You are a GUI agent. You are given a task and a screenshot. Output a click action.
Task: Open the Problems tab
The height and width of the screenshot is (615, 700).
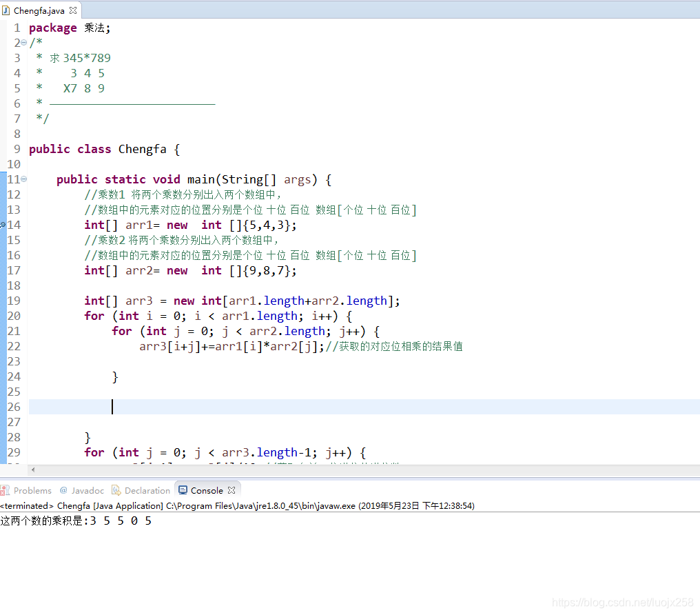(32, 490)
